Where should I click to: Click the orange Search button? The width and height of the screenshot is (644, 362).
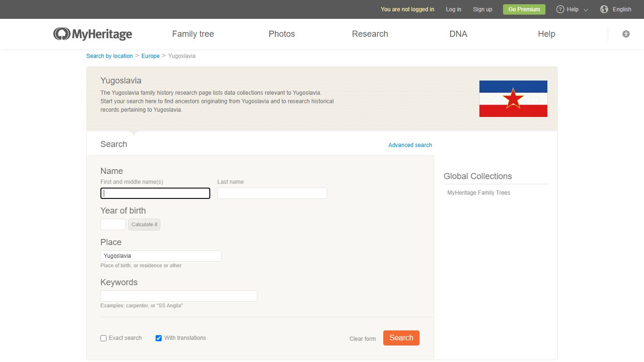click(x=401, y=338)
